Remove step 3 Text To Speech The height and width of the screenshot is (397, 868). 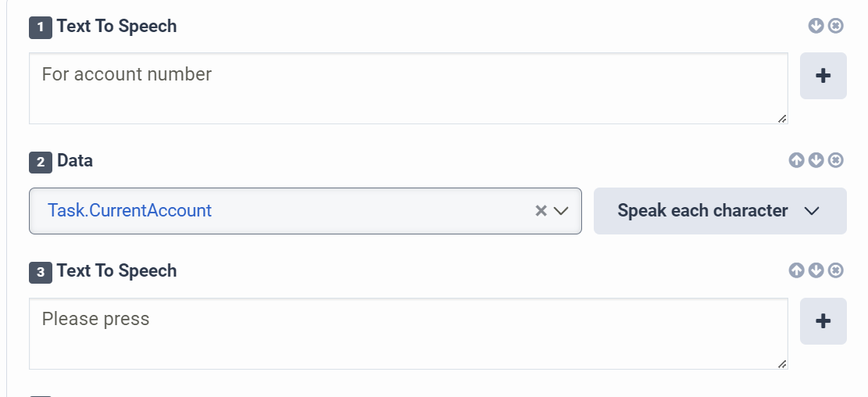(836, 270)
